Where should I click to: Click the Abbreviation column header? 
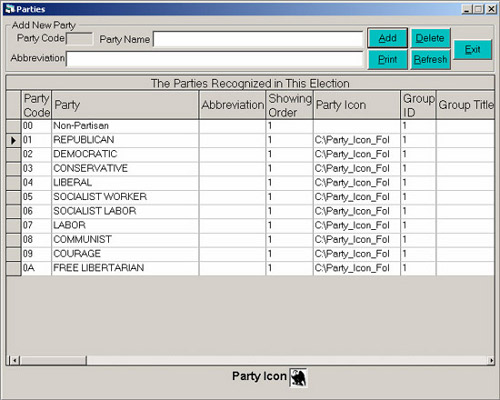232,105
